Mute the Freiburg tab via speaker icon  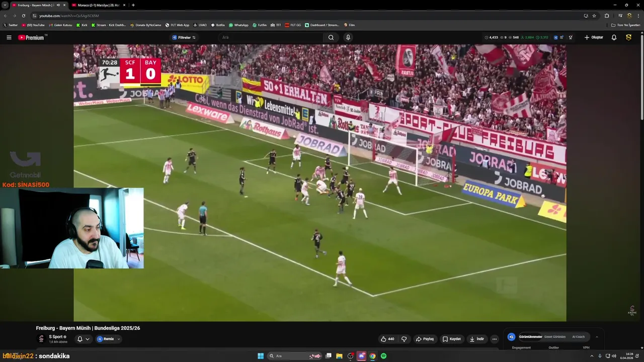[58, 5]
